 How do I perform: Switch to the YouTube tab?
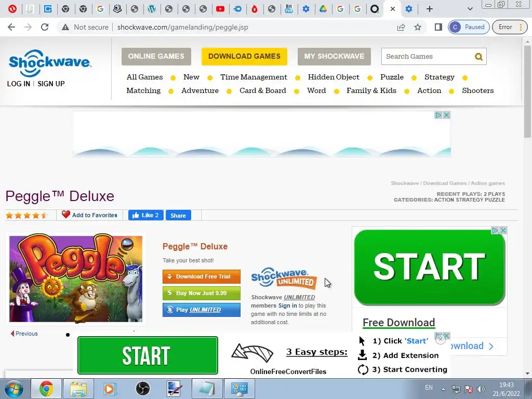point(220,9)
